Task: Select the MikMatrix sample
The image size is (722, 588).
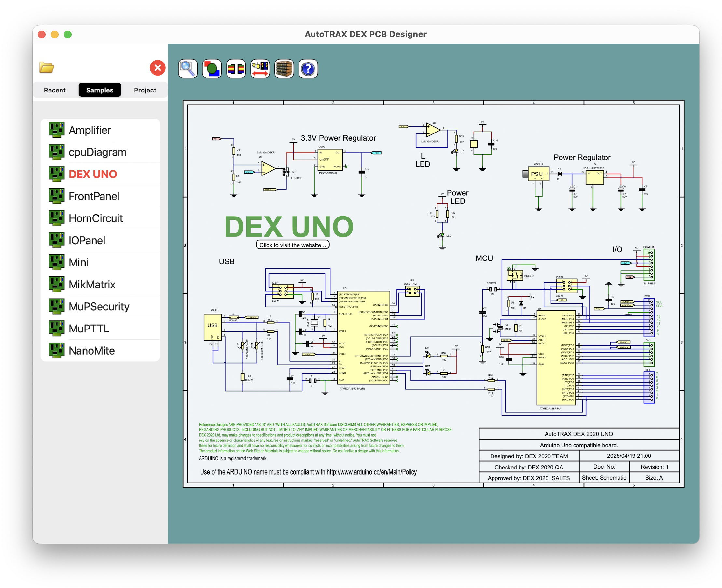Action: (x=100, y=284)
